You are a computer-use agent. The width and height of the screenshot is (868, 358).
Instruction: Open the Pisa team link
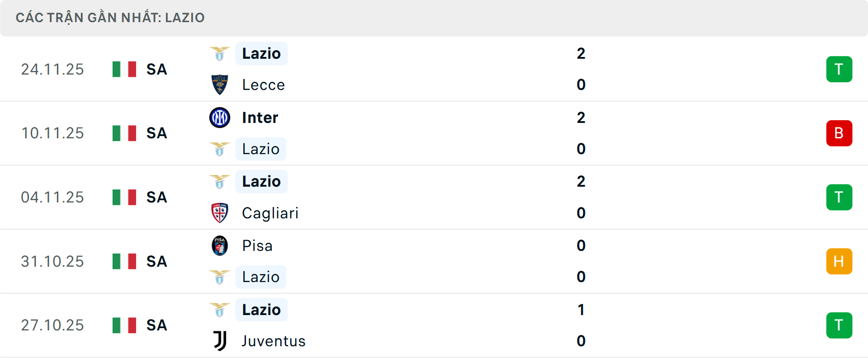click(257, 246)
